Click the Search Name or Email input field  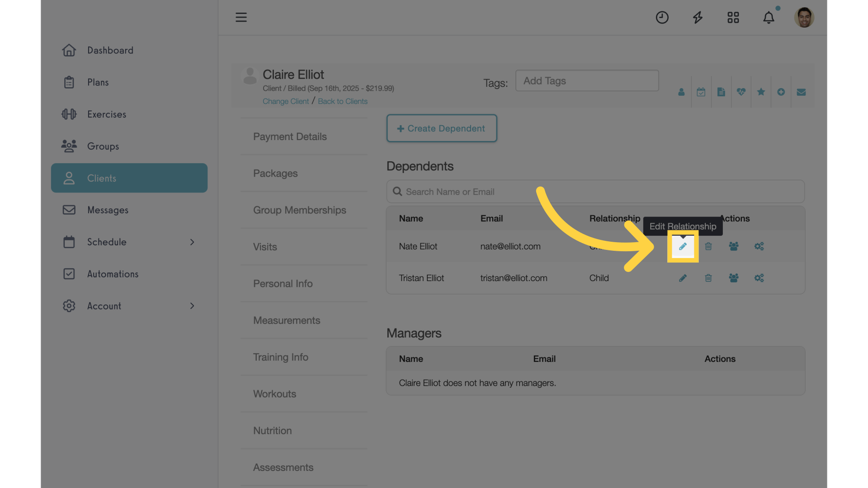[x=595, y=192]
